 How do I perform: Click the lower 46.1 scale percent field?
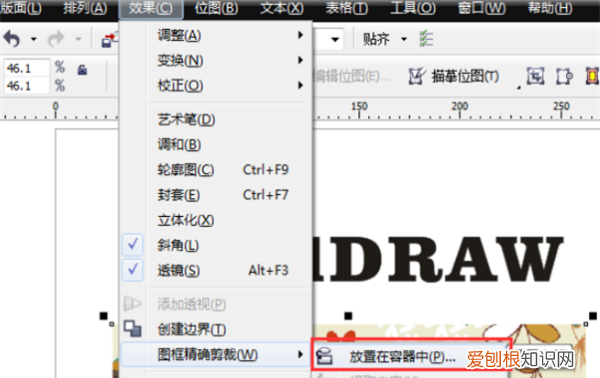click(x=27, y=85)
